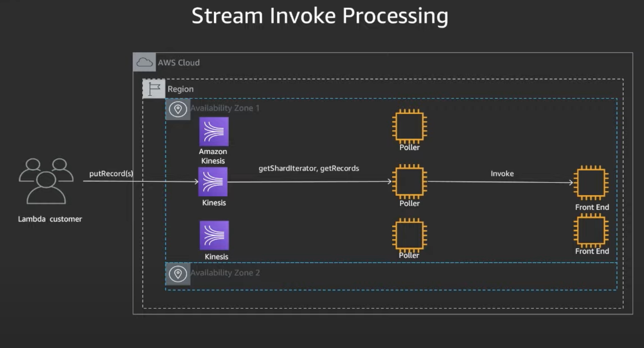Click the 'AWS Cloud' label

pyautogui.click(x=179, y=62)
